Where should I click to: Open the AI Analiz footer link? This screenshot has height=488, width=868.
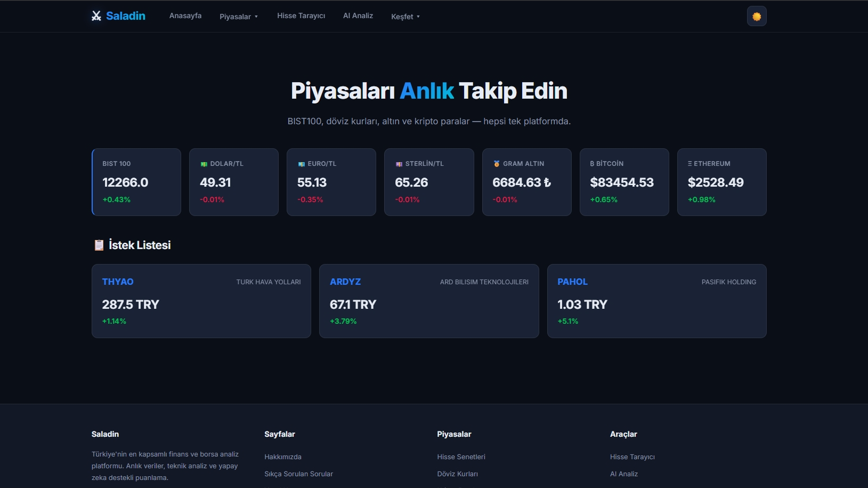624,474
